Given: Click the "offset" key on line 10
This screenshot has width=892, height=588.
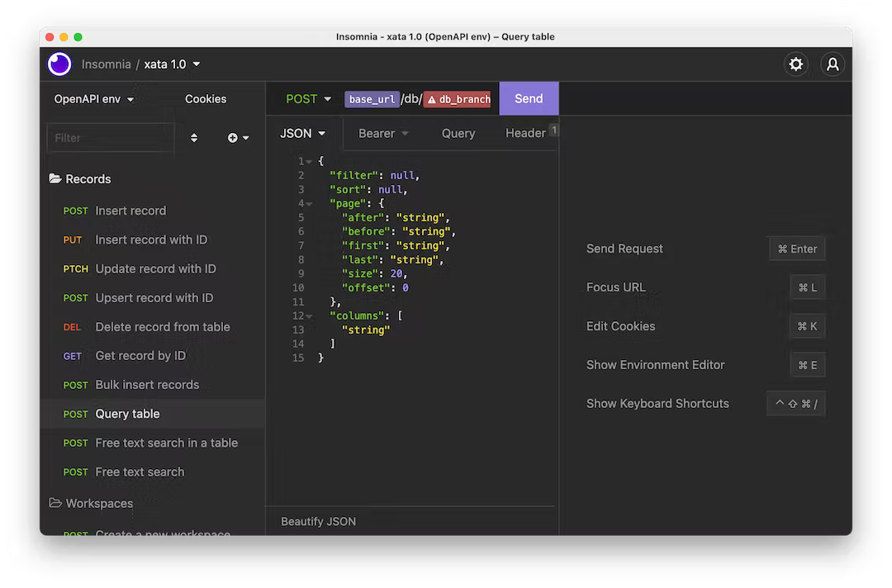Looking at the screenshot, I should coord(366,287).
